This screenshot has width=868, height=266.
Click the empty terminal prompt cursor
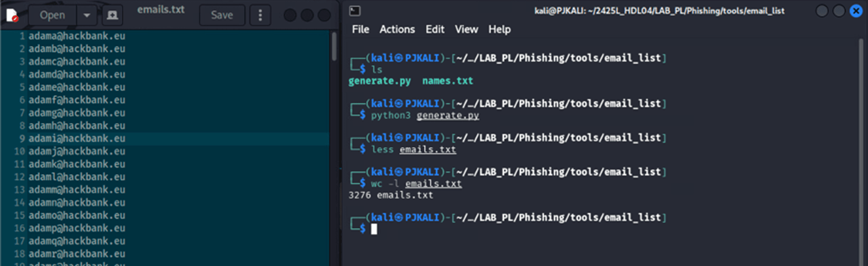pos(374,229)
